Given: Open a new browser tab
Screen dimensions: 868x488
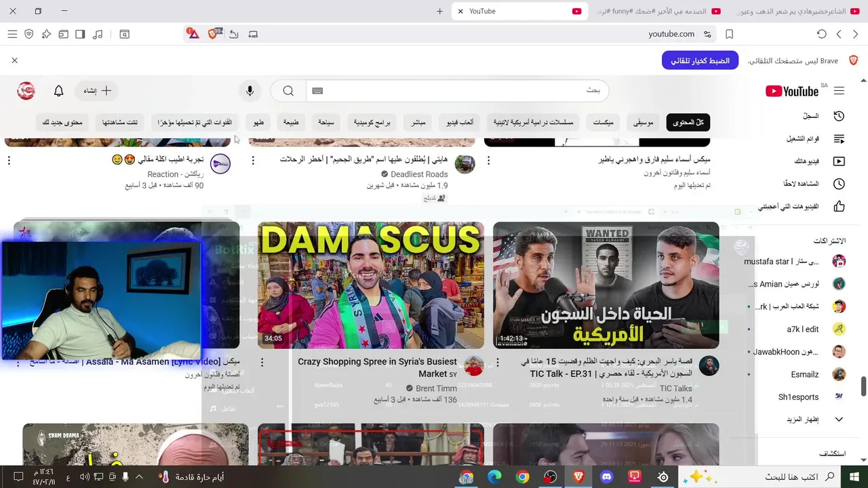Looking at the screenshot, I should pyautogui.click(x=439, y=12).
